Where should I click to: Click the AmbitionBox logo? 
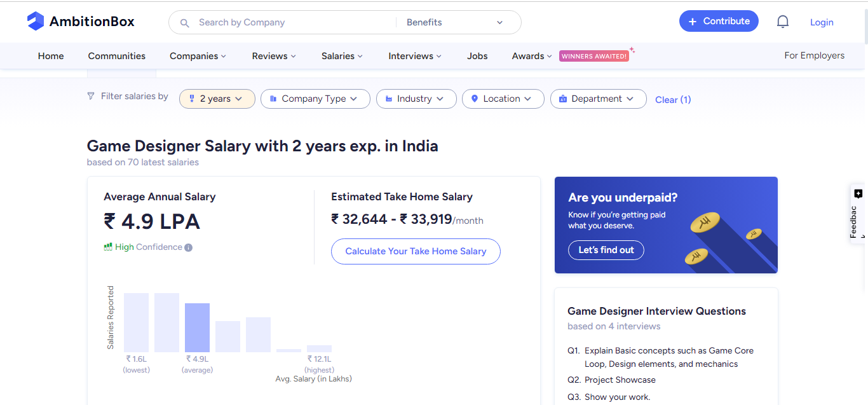[x=81, y=22]
